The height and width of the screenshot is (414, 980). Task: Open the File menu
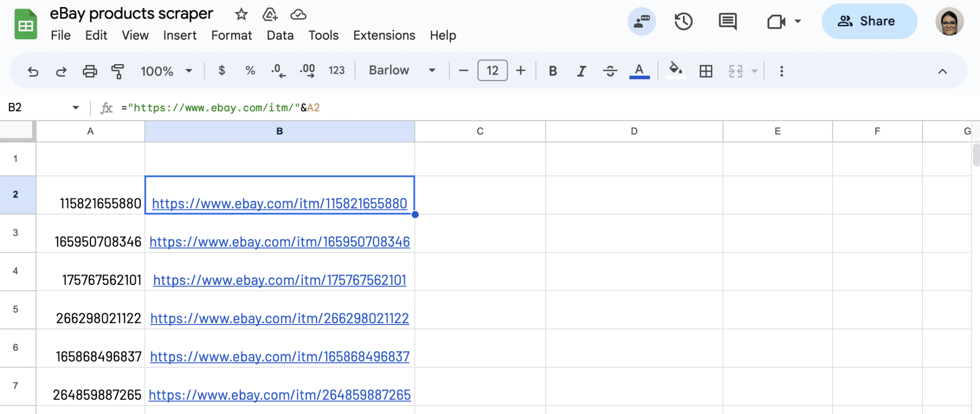click(61, 35)
